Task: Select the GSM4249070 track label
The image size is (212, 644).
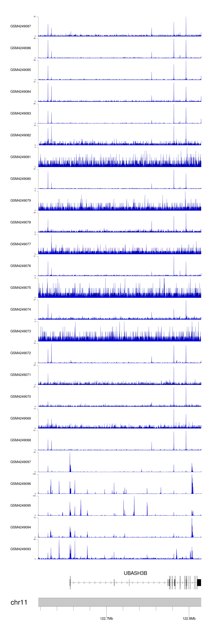Action: click(20, 396)
